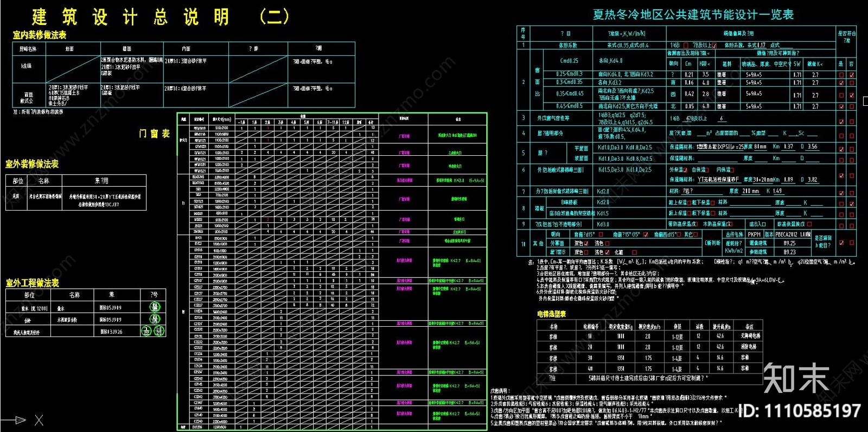Click the 浅色 checkbox in 外墙面 row
Viewport: 868px width, 432px height.
(607, 244)
